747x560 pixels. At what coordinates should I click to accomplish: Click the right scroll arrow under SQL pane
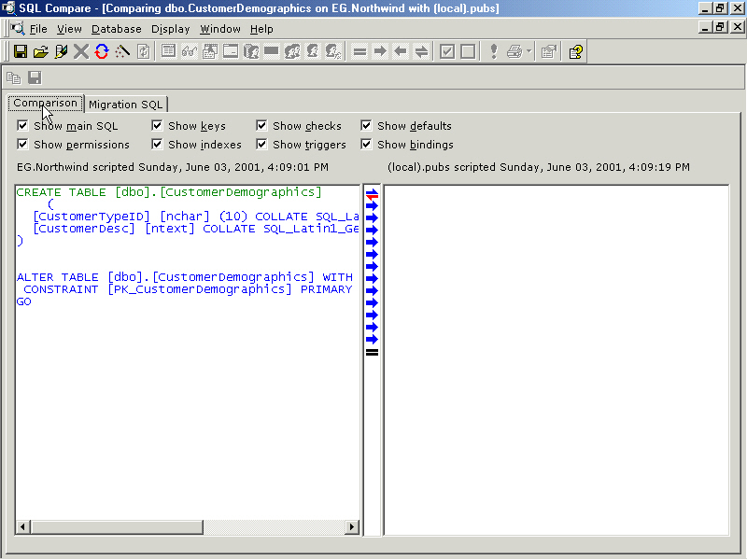tap(352, 526)
